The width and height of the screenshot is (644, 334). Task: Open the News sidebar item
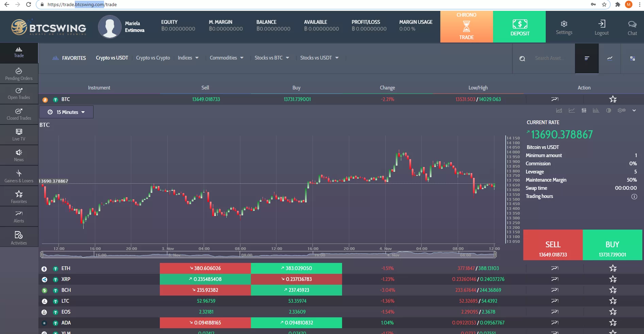[19, 155]
